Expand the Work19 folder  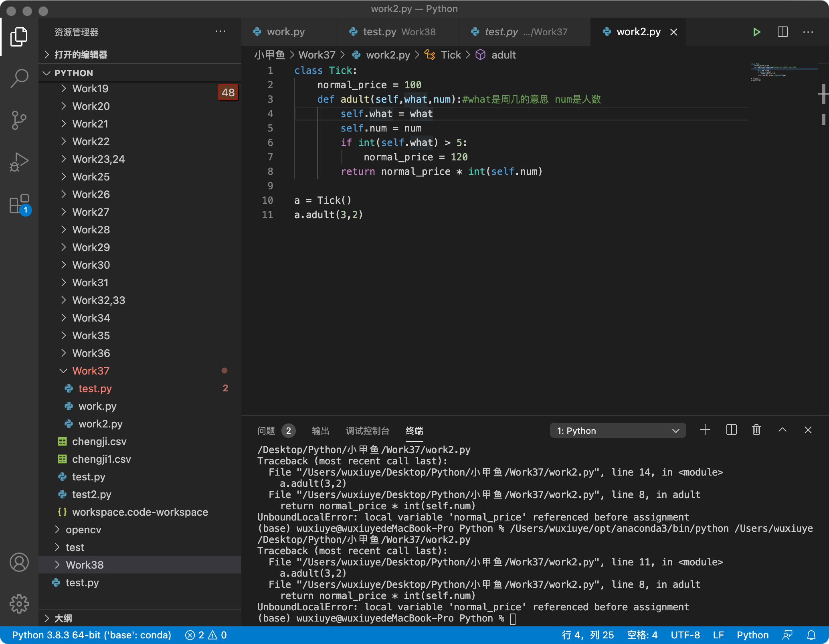coord(140,89)
